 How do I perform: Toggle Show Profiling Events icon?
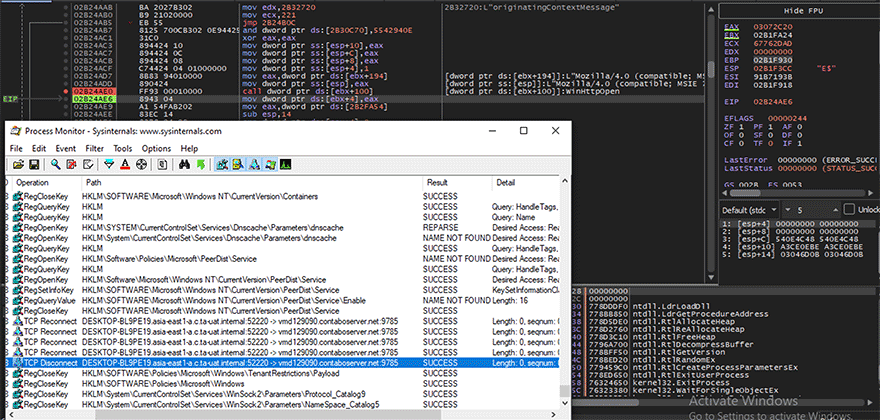coord(286,165)
